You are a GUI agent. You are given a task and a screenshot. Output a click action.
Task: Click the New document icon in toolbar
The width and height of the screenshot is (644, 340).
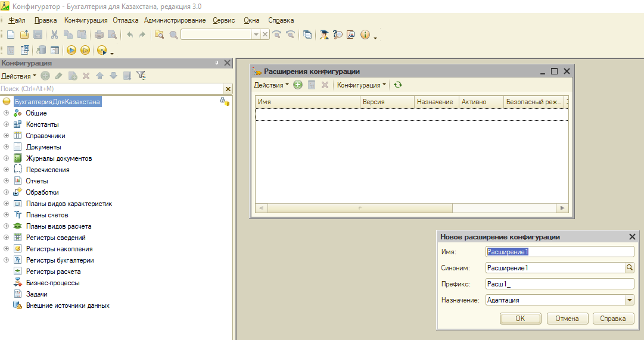coord(11,35)
